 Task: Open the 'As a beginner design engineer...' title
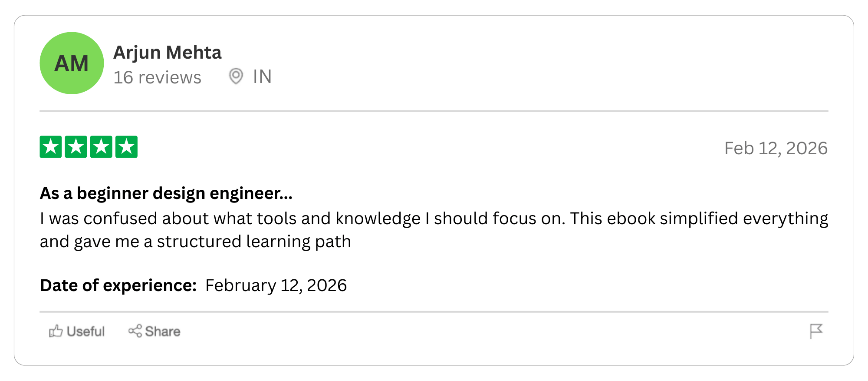tap(166, 193)
